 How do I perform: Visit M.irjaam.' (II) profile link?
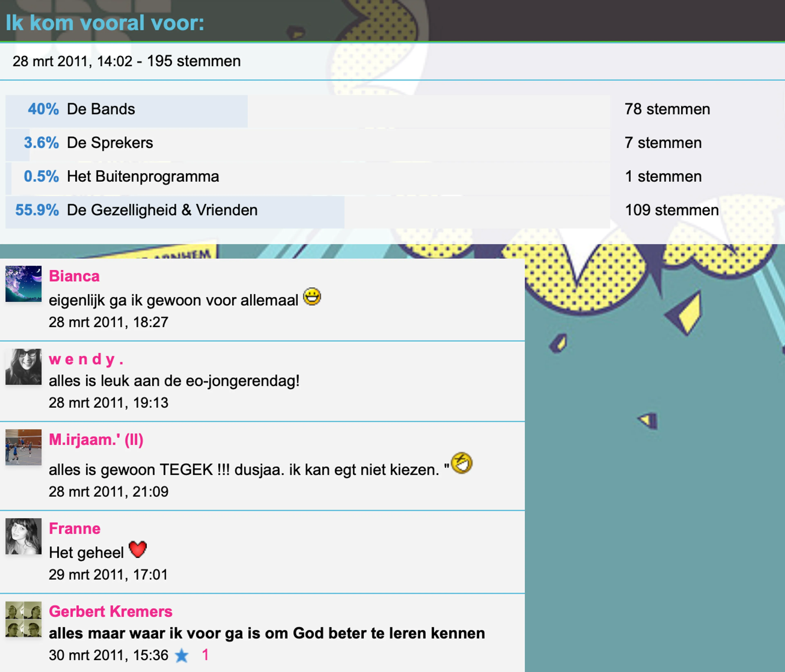(96, 440)
